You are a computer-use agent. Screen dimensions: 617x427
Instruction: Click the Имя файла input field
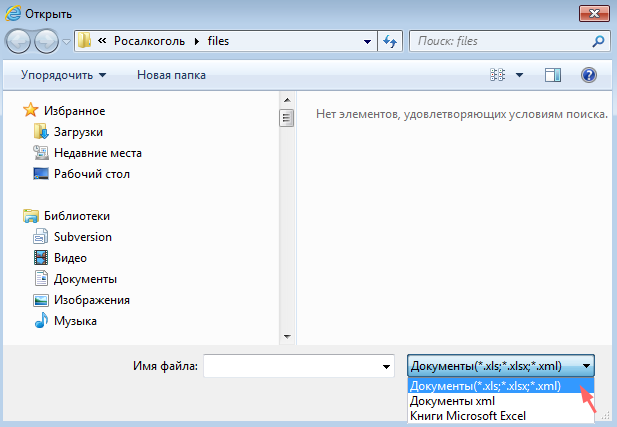[x=290, y=367]
